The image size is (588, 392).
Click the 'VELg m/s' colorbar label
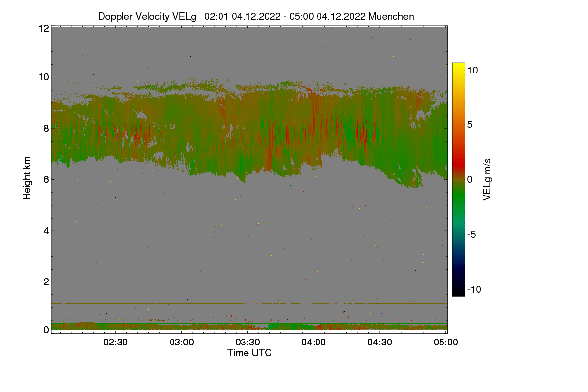tap(487, 179)
